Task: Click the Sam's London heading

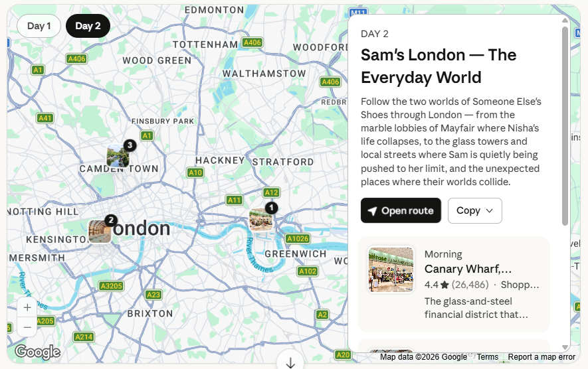Action: point(439,66)
